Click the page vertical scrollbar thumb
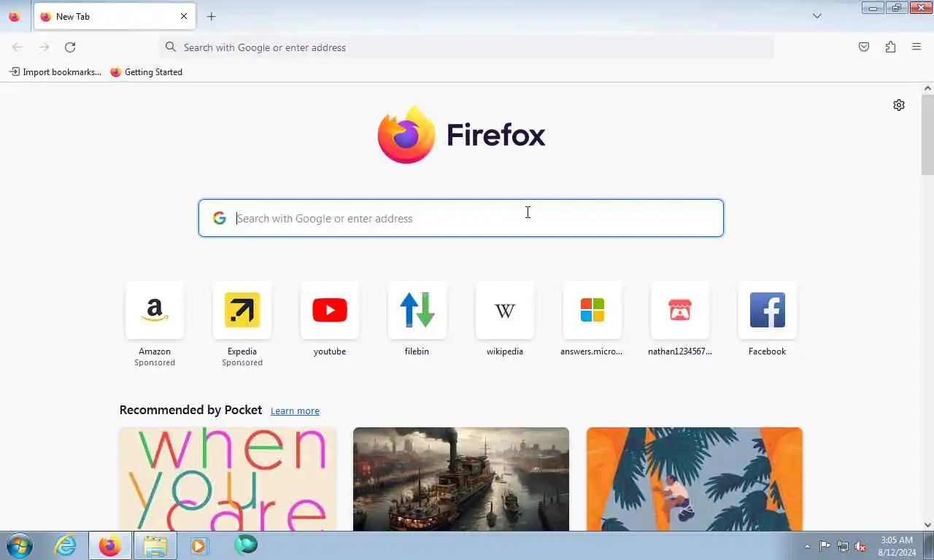 927,135
